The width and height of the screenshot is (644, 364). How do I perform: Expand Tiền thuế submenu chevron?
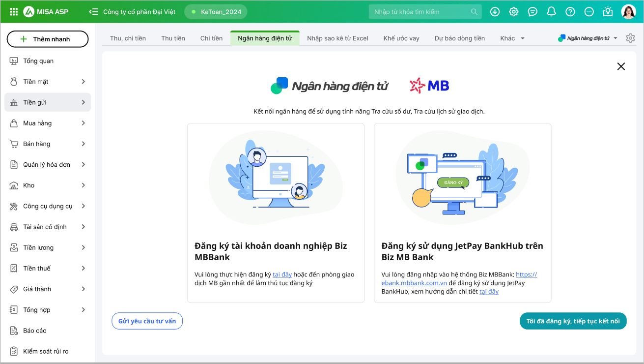[x=84, y=268]
